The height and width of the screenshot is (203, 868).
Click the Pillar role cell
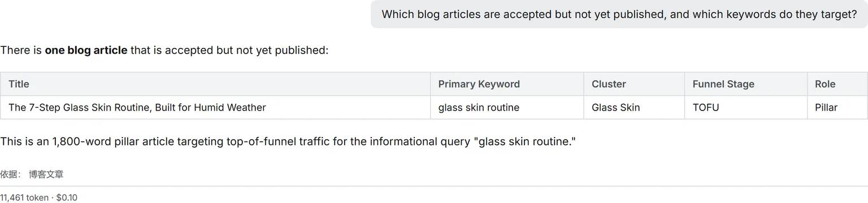[837, 107]
